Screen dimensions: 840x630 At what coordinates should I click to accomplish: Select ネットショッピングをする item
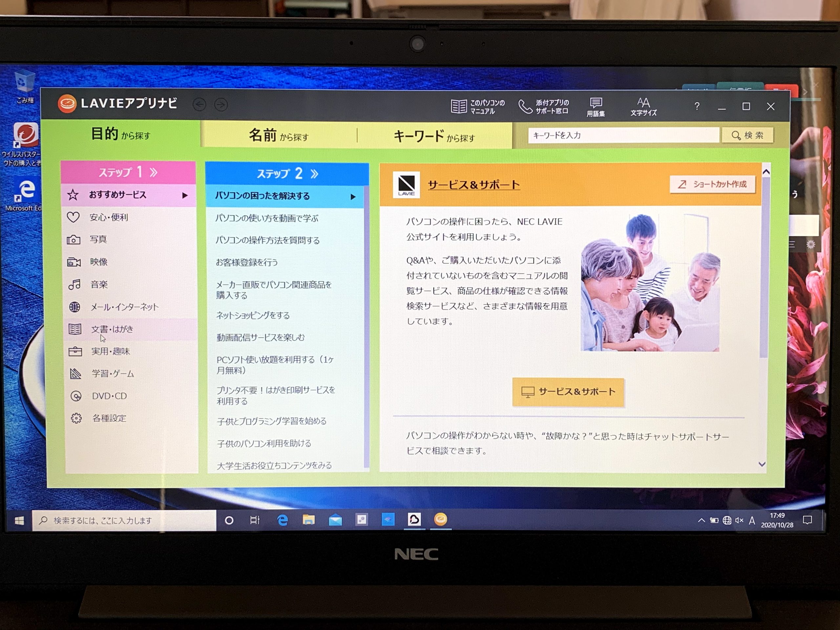pyautogui.click(x=285, y=315)
